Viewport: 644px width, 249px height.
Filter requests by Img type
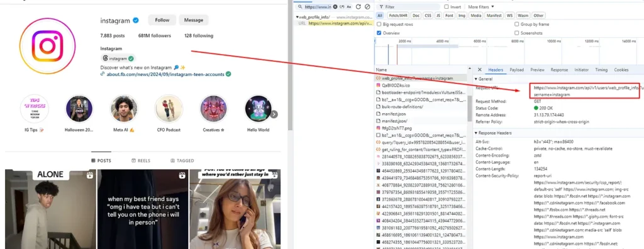[462, 16]
